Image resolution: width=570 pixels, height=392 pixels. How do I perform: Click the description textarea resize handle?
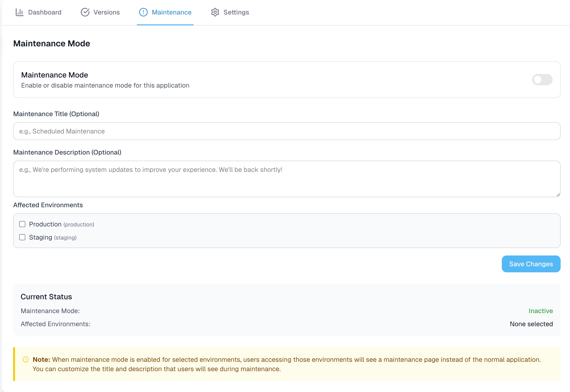[558, 195]
